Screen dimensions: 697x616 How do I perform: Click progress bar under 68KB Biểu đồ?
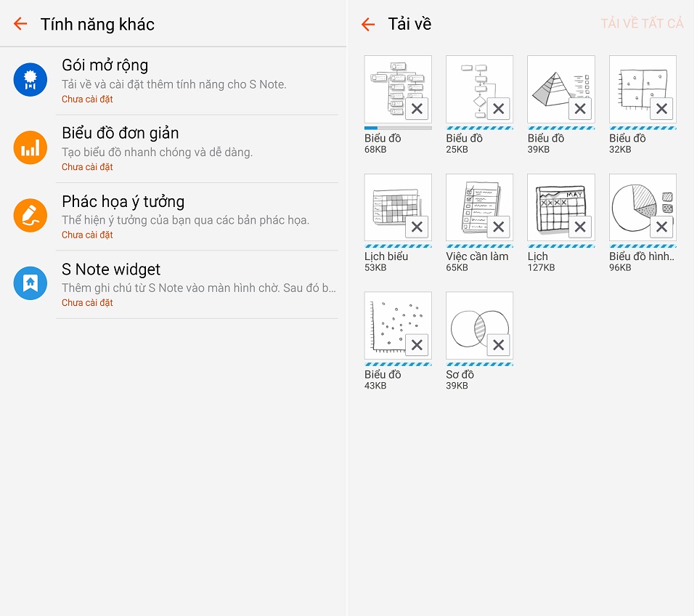398,128
